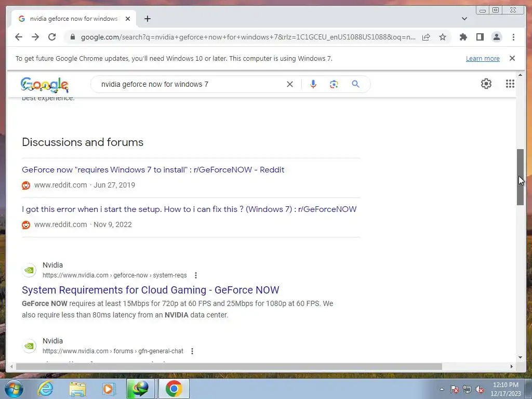532x399 pixels.
Task: Close the nvidia geforce now tab
Action: point(128,19)
